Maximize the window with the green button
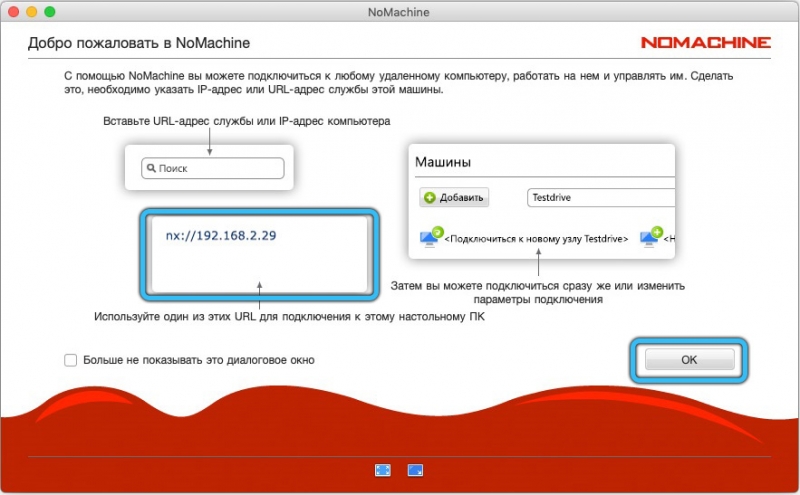 (49, 12)
